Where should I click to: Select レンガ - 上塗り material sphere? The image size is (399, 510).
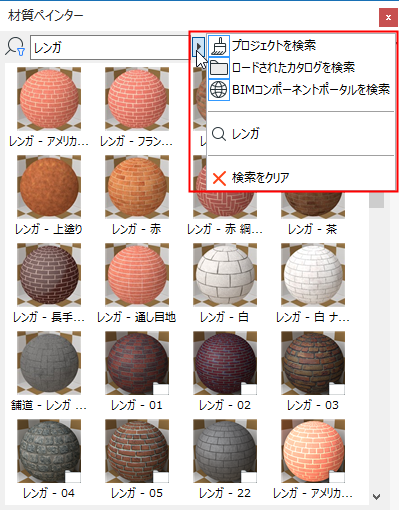click(49, 187)
